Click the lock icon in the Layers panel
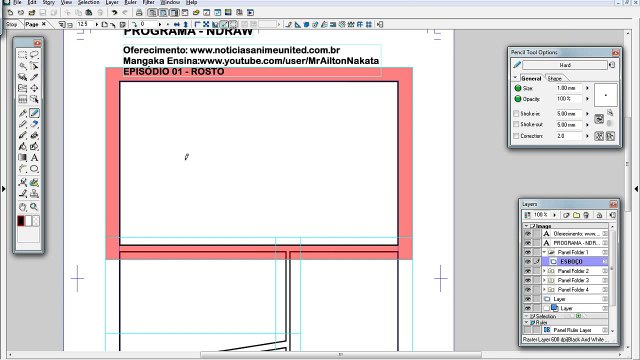The image size is (640, 360). [x=599, y=215]
